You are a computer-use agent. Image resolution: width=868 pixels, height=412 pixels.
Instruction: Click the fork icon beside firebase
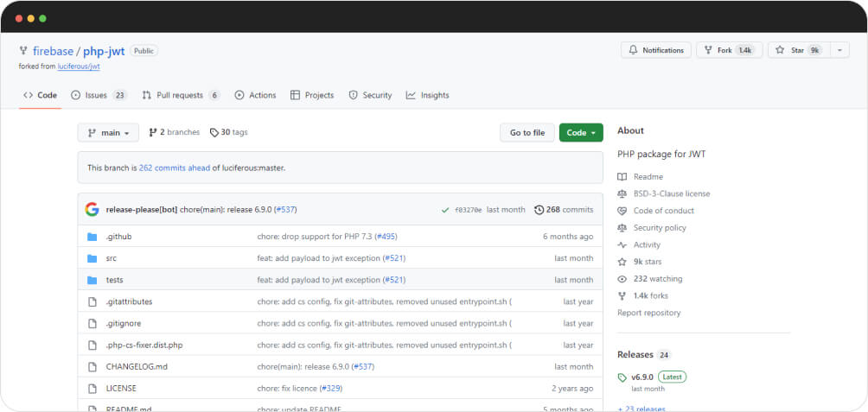pos(23,50)
